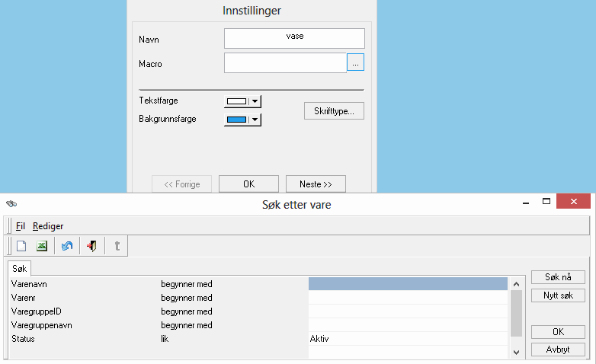Click the Excel export toolbar icon
The width and height of the screenshot is (596, 364).
pyautogui.click(x=42, y=246)
